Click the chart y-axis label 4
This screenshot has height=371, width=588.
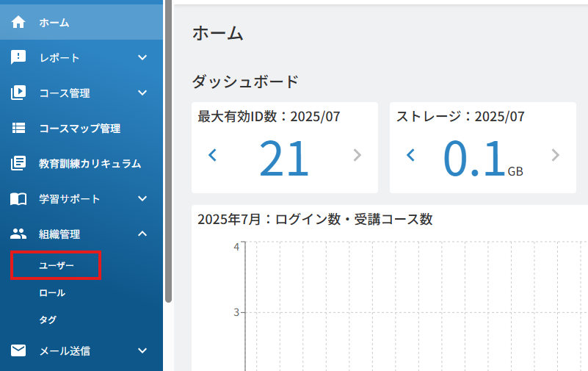[236, 247]
